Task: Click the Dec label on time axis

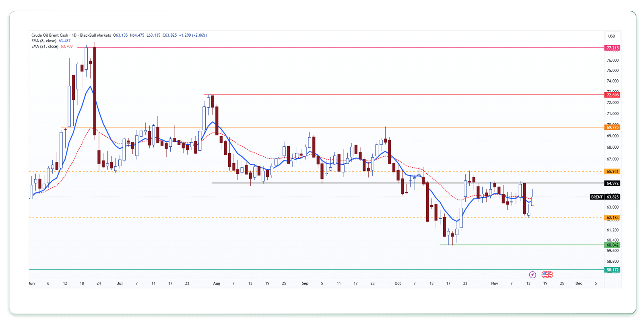Action: 579,283
